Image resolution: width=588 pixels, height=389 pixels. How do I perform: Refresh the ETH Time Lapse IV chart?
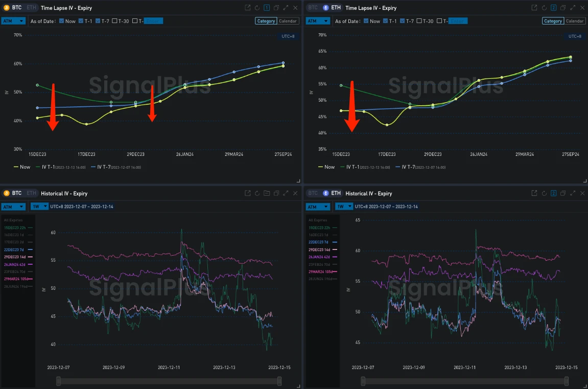coord(544,8)
